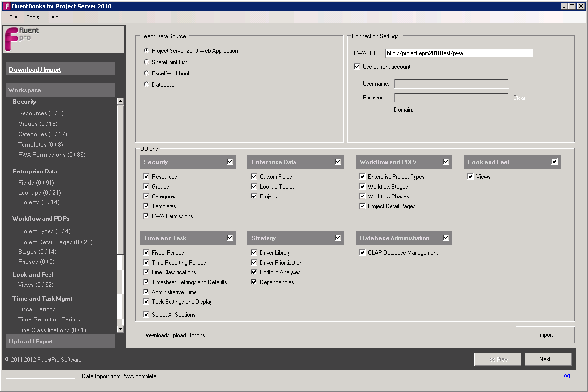The width and height of the screenshot is (588, 392).
Task: Click the Import button
Action: coord(545,335)
